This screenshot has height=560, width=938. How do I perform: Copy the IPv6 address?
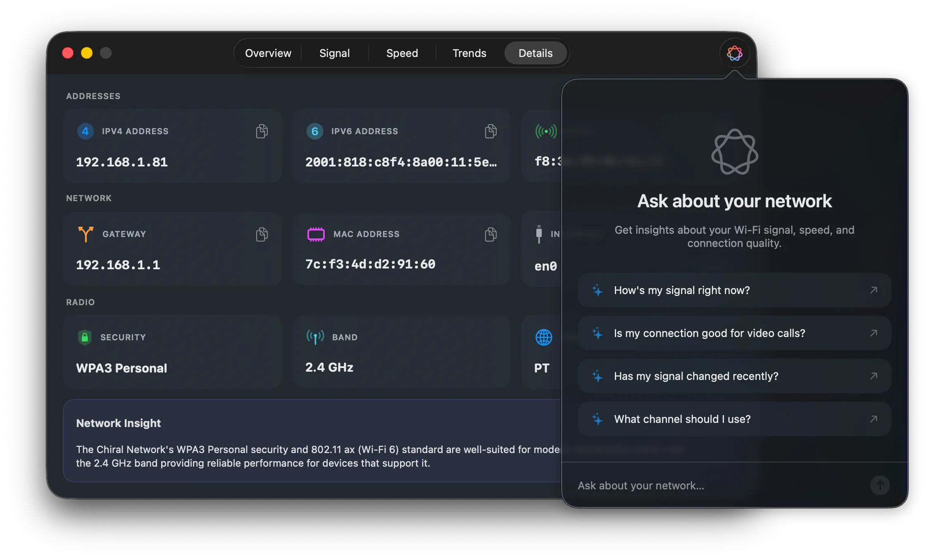click(490, 131)
